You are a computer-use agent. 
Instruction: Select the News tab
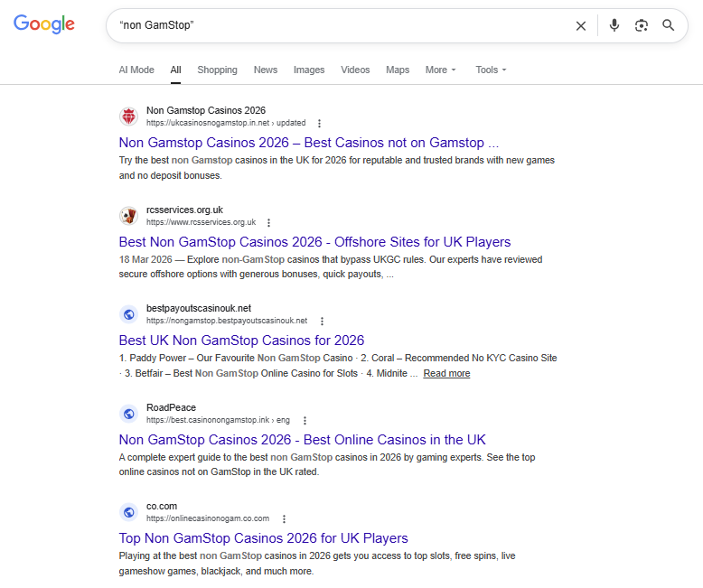266,70
